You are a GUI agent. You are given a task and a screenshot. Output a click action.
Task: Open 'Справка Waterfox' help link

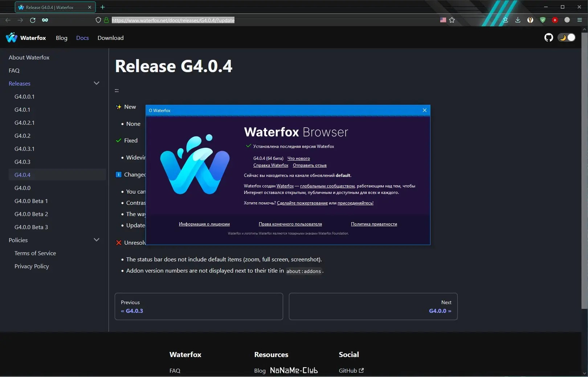pos(271,165)
